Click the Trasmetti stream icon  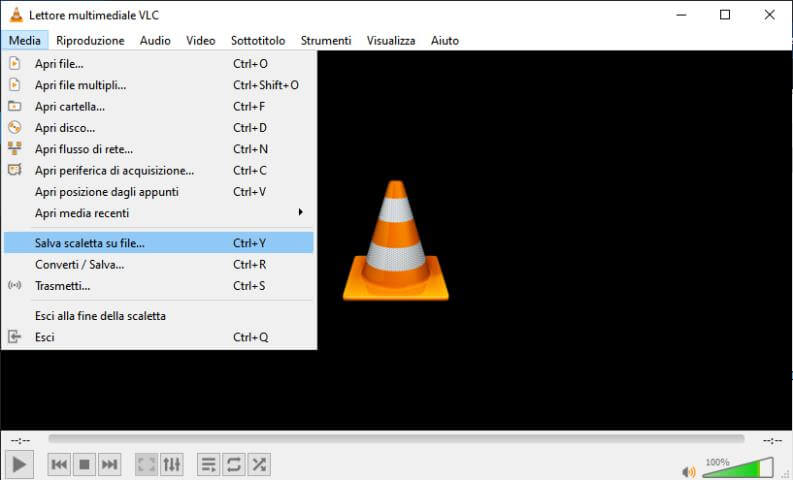15,285
